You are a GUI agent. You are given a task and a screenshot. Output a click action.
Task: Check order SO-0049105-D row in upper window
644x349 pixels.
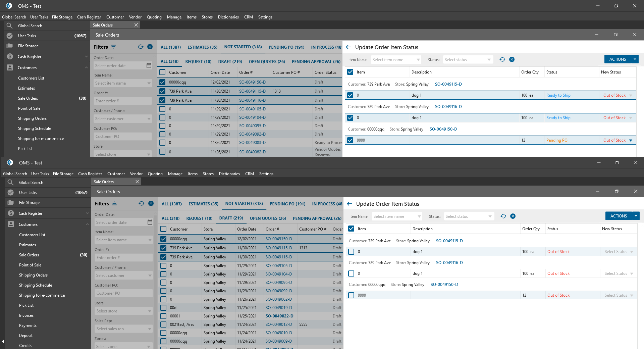click(162, 109)
